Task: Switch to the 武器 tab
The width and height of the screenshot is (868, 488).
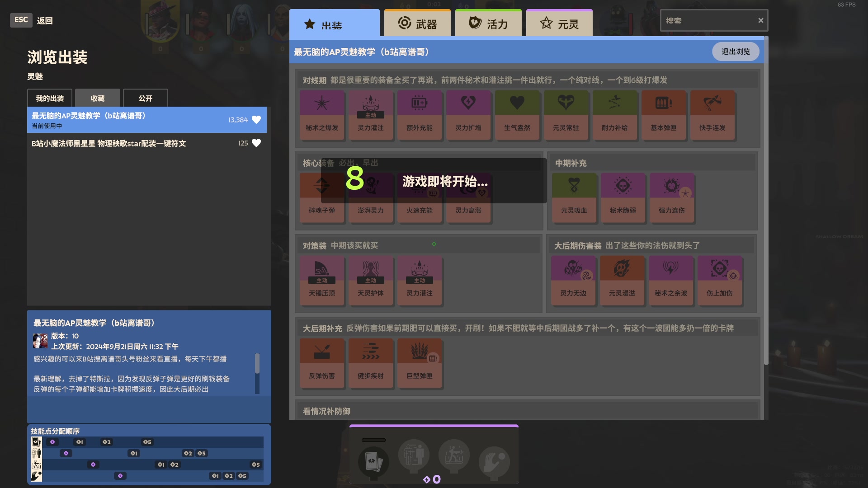Action: pos(417,23)
